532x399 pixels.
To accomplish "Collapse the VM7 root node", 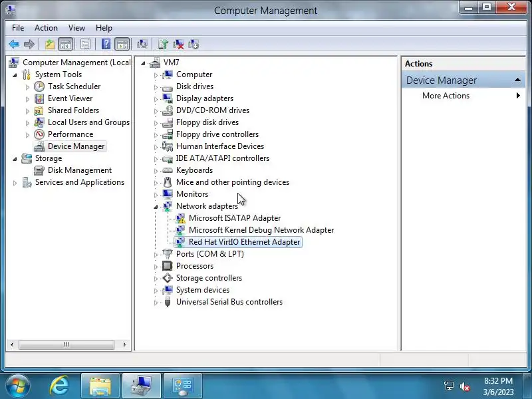I will pos(143,63).
